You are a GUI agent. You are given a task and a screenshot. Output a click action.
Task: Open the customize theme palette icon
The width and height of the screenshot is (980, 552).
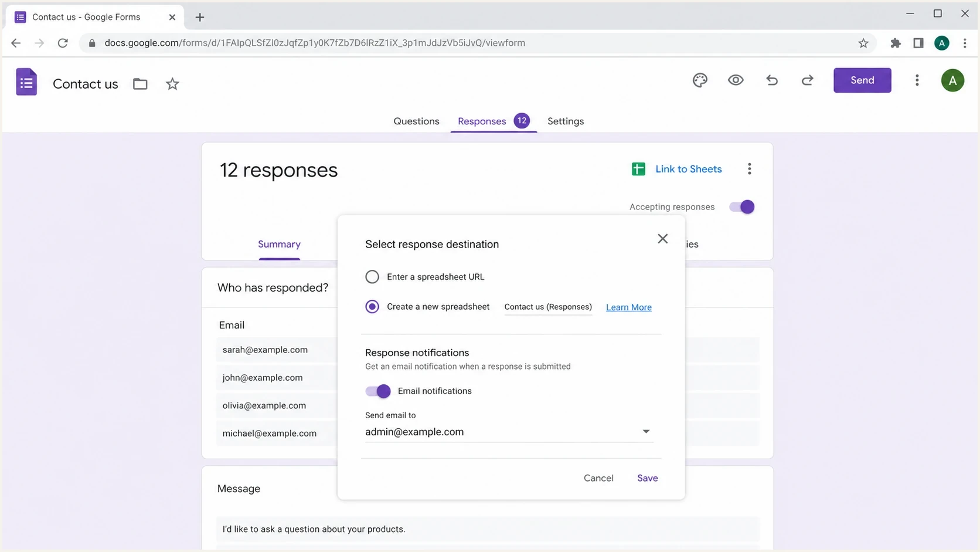point(700,80)
